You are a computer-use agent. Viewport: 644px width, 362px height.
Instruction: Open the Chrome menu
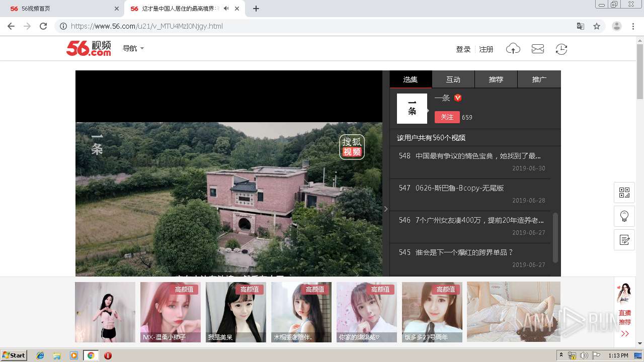coord(633,26)
